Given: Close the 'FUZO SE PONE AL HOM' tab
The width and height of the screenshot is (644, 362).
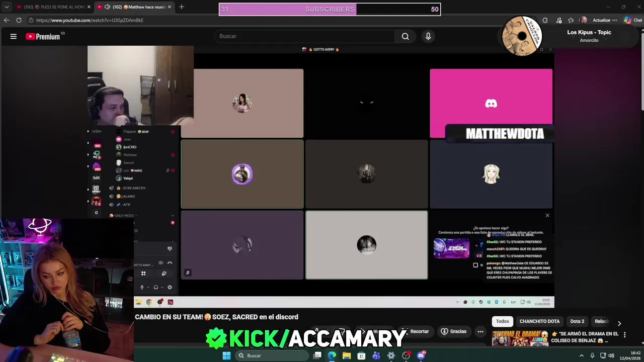Looking at the screenshot, I should tap(89, 7).
